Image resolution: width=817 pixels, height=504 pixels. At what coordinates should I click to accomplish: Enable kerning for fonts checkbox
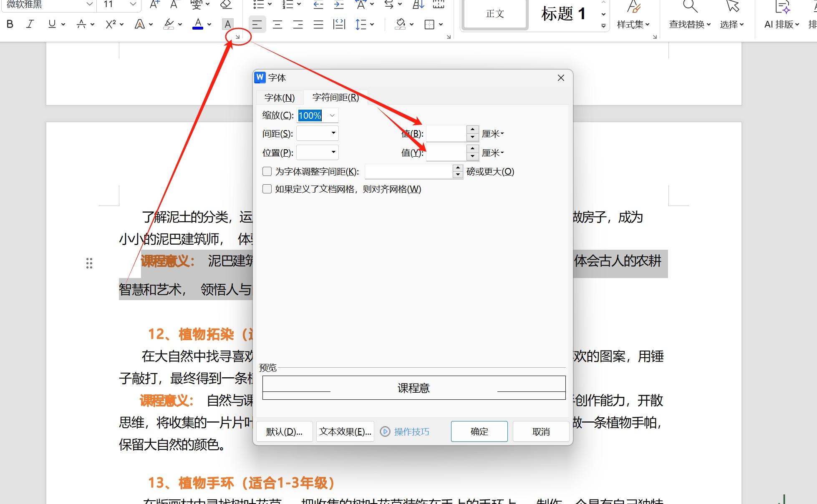point(267,171)
